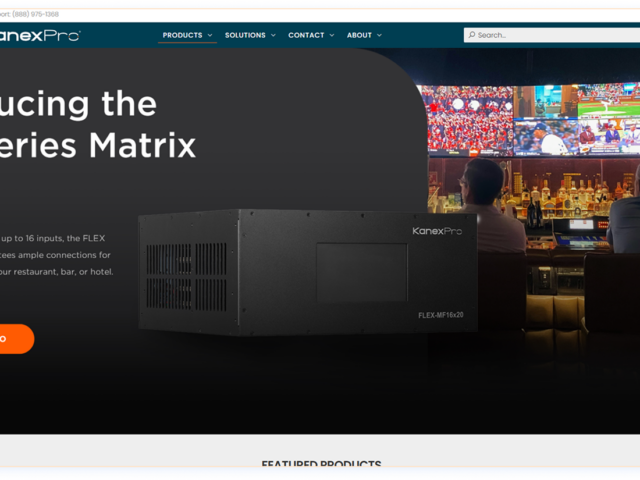The width and height of the screenshot is (640, 480).
Task: Click the KanexPro logo in header
Action: (40, 36)
